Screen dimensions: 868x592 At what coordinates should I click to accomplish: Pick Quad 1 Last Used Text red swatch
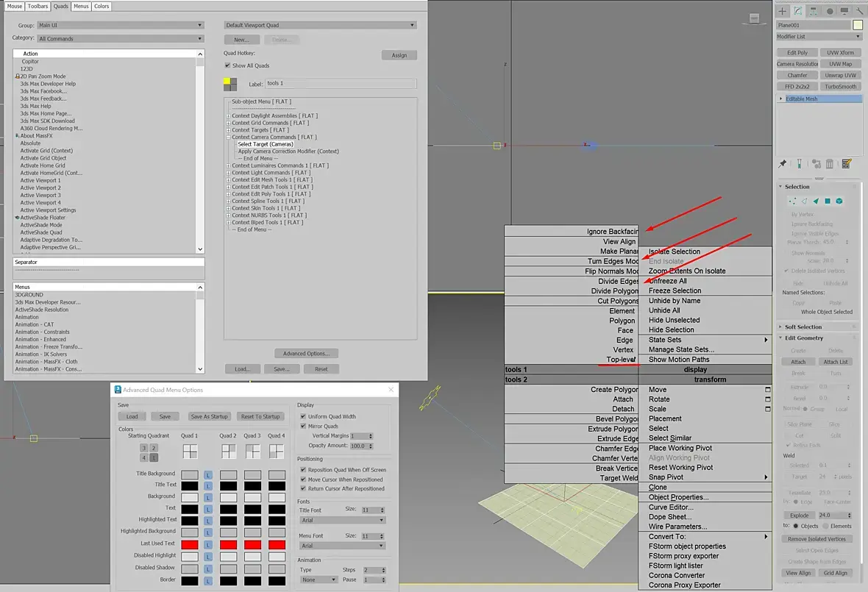click(x=189, y=545)
